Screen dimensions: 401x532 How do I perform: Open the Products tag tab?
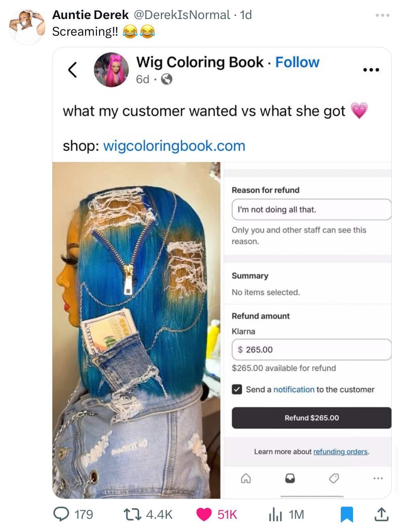coord(334,478)
